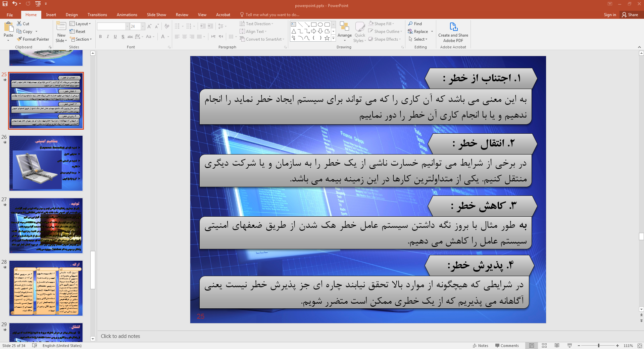The height and width of the screenshot is (349, 644).
Task: Toggle Comments pane from status bar
Action: coord(507,346)
